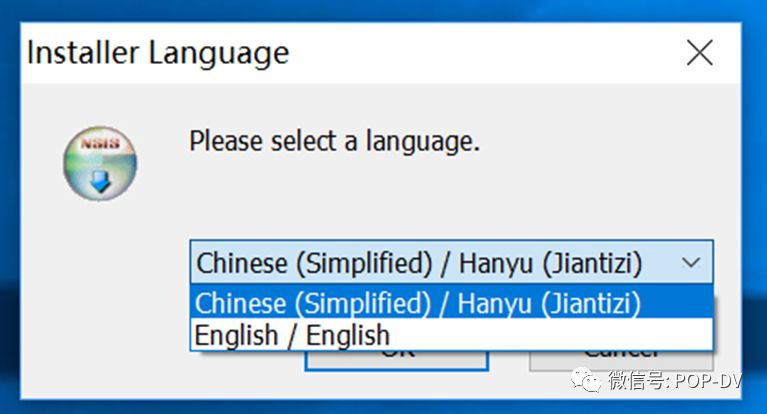Click the blue desktop left of the dialog

point(9,200)
